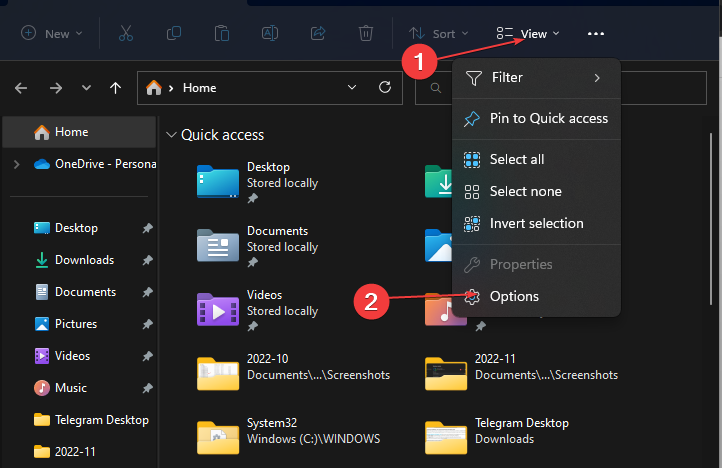Open the Filter submenu arrow
The height and width of the screenshot is (468, 722).
[597, 78]
